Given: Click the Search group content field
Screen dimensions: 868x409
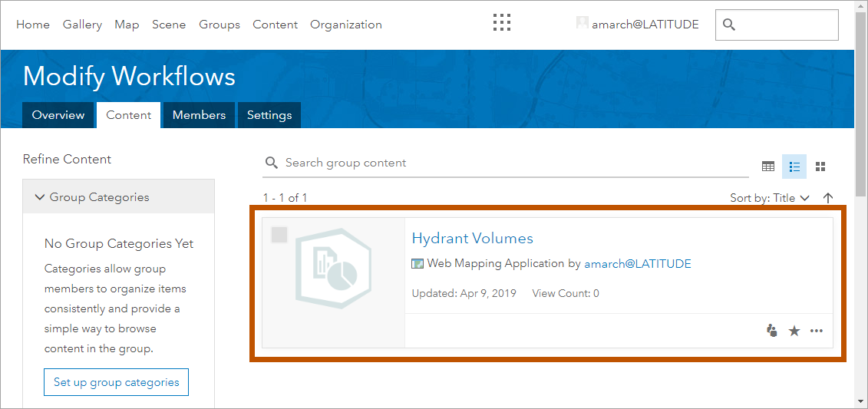Looking at the screenshot, I should click(507, 163).
